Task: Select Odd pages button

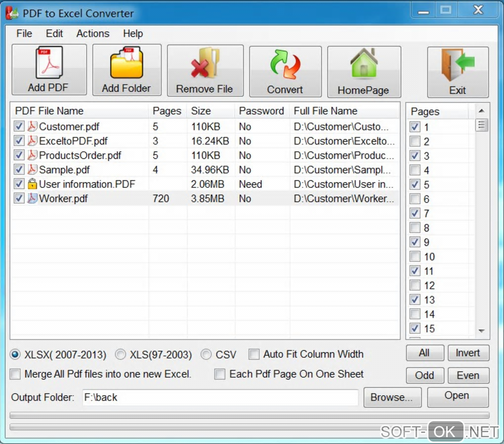Action: 425,375
